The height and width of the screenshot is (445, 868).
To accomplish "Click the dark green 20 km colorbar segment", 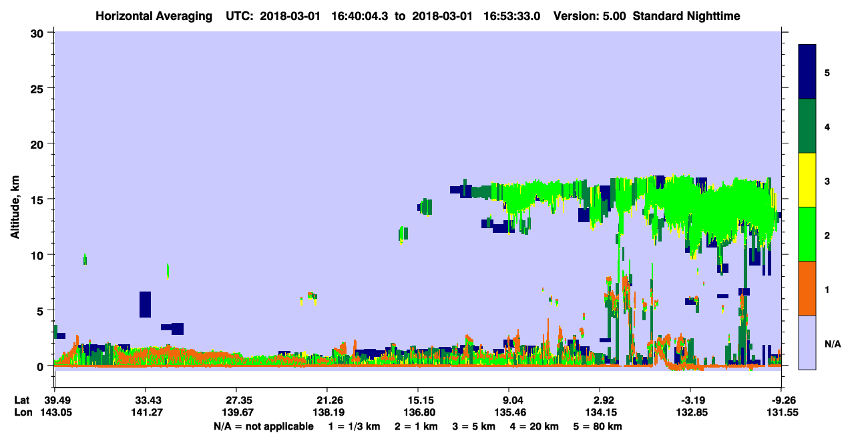I will click(807, 126).
